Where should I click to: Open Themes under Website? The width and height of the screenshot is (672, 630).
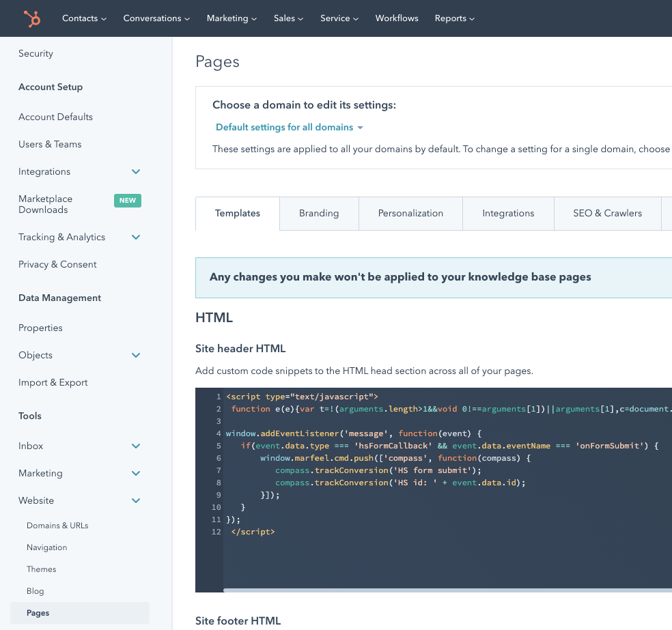click(x=41, y=569)
